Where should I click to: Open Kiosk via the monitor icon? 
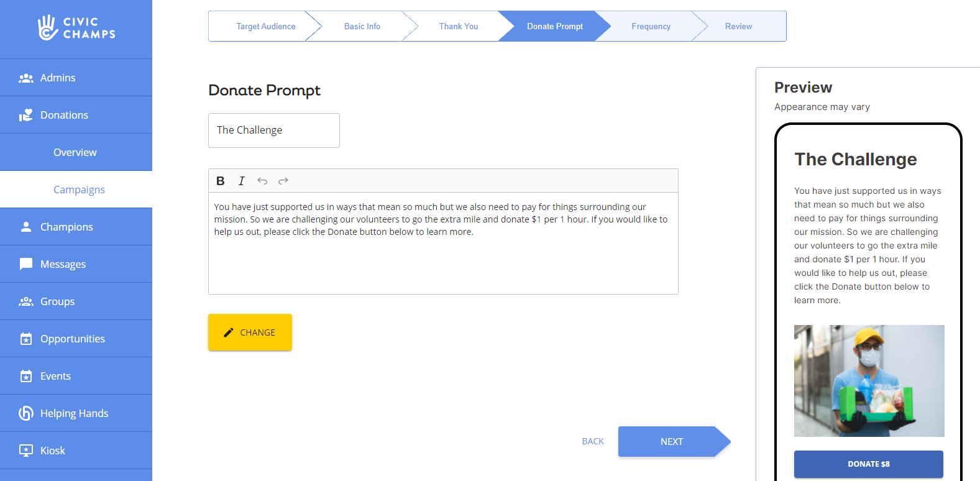tap(26, 451)
